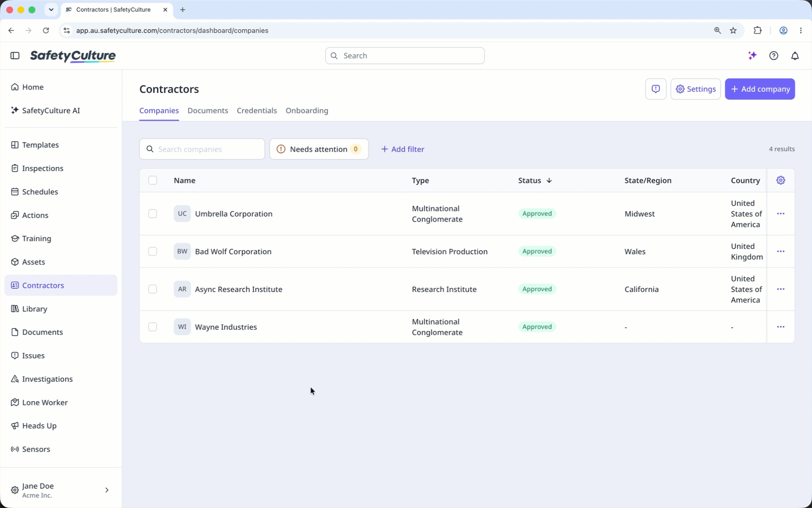Open Bad Wolf Corporation company name
This screenshot has height=508, width=812.
(233, 252)
